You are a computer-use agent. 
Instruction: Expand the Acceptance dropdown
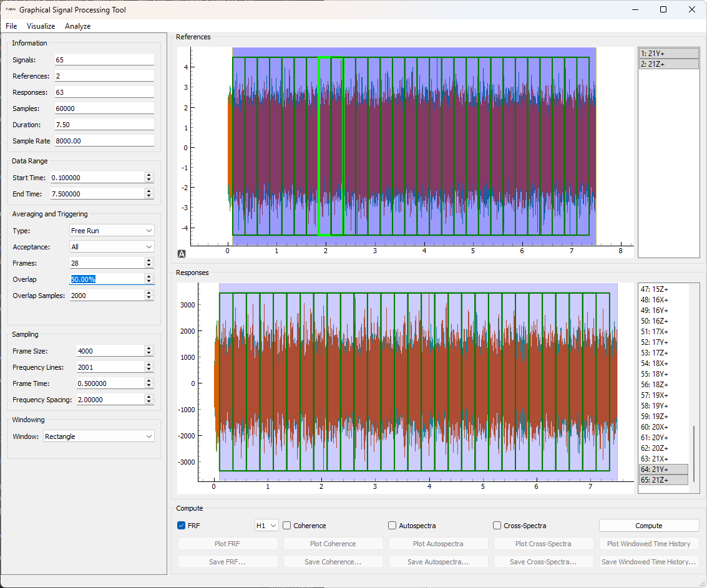point(111,247)
